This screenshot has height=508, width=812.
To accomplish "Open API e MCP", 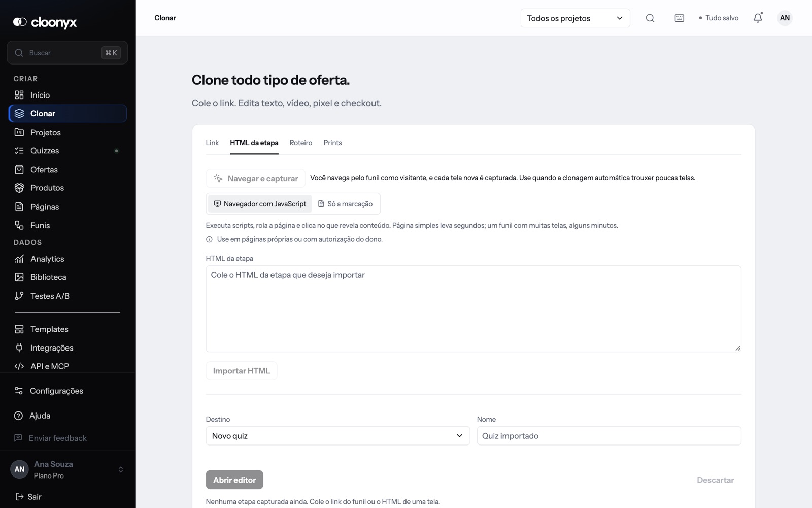I will [x=67, y=366].
